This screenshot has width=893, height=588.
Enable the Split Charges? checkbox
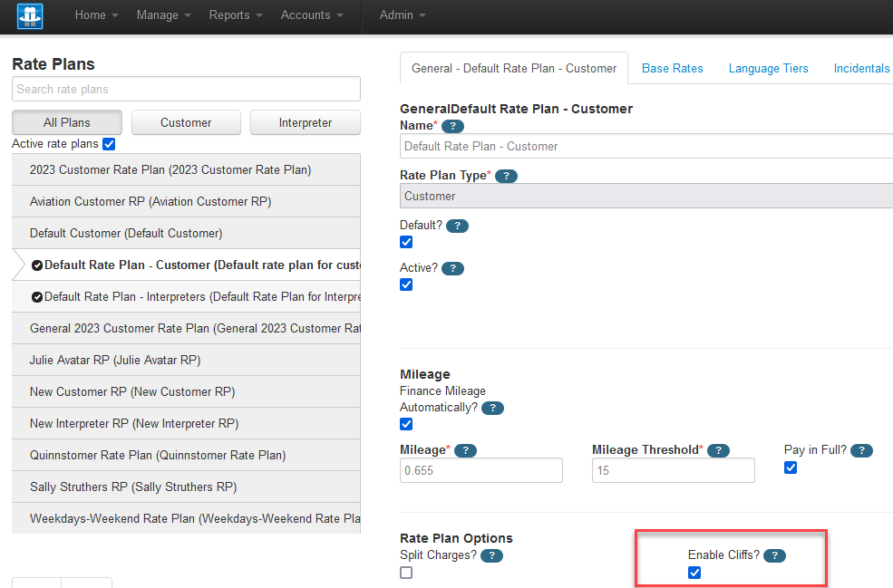406,573
